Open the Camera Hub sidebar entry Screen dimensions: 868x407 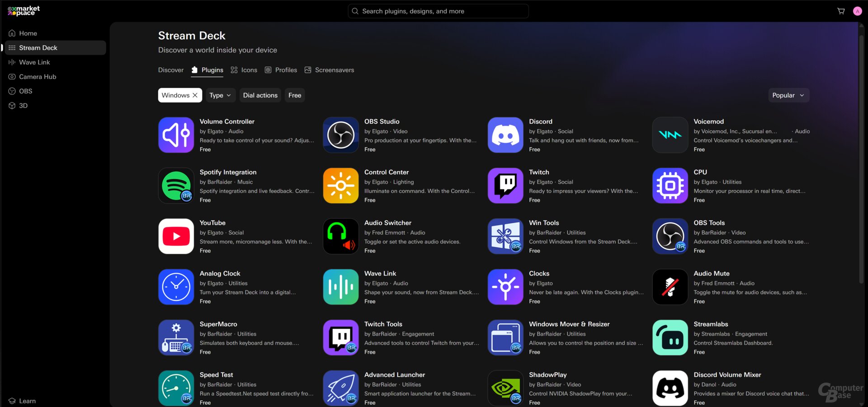[x=38, y=76]
